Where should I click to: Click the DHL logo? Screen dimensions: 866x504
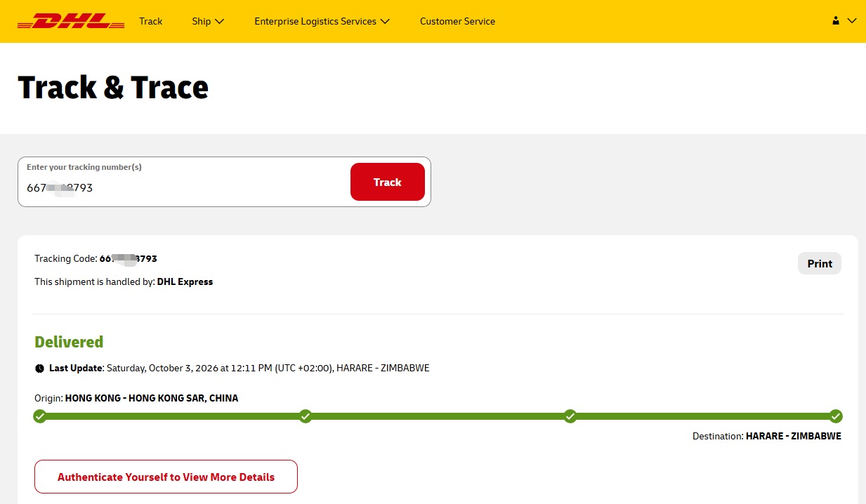pos(71,21)
